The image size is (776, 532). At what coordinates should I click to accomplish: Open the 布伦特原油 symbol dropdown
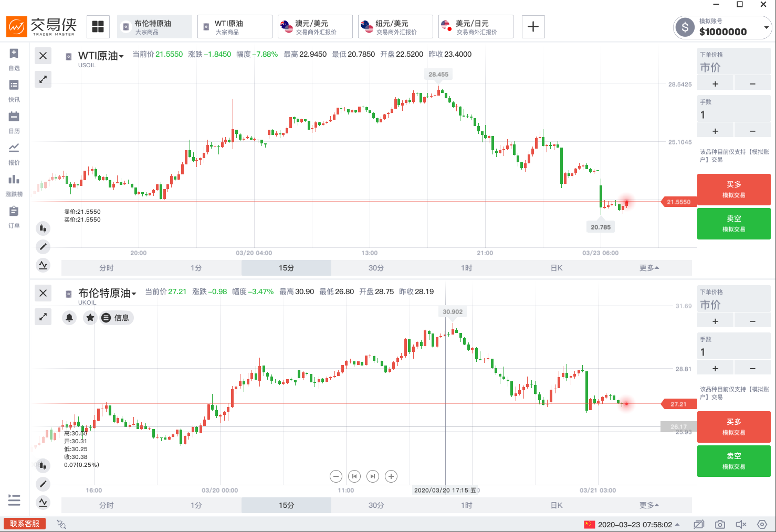(x=134, y=294)
